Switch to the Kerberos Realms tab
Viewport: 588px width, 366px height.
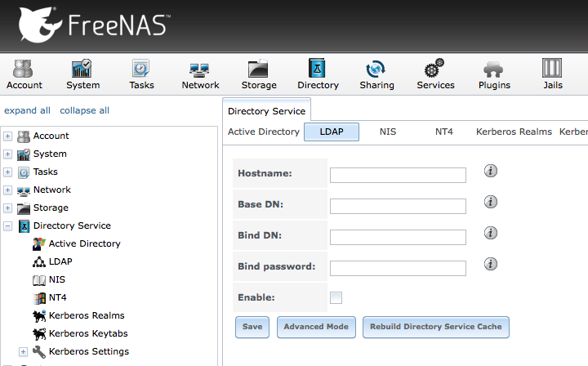[x=514, y=132]
